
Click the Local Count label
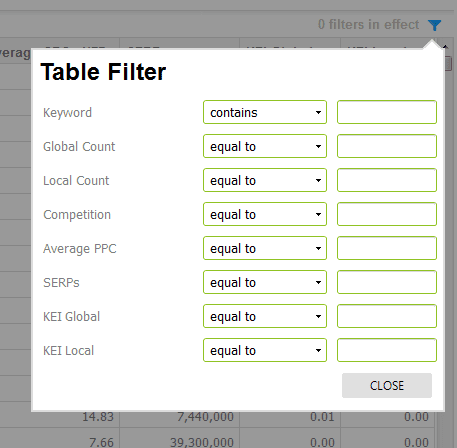tap(76, 181)
